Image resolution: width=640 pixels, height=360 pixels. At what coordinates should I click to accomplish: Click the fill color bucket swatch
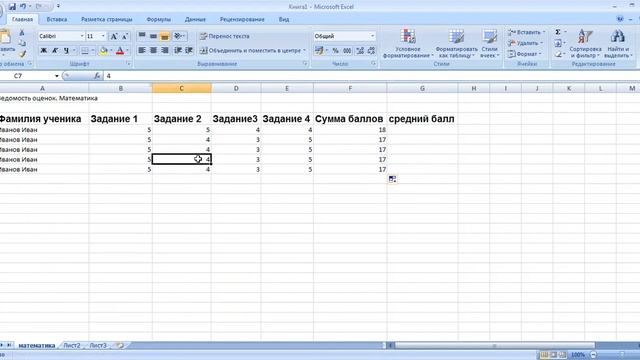pos(103,51)
